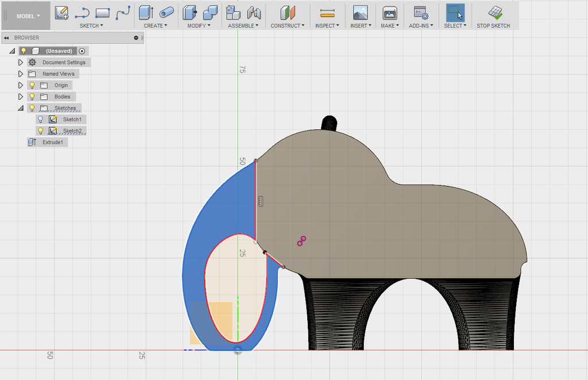Toggle visibility lightbulb for Sketch1
This screenshot has height=380, width=588.
pos(40,120)
